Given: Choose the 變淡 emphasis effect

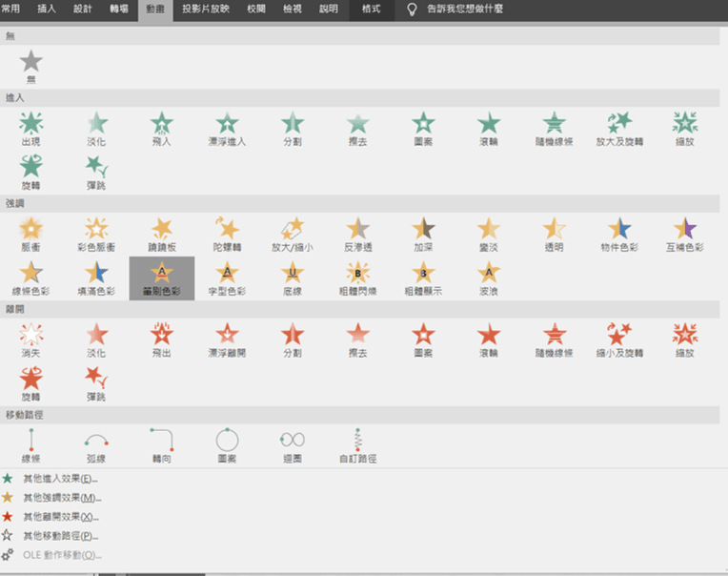Looking at the screenshot, I should click(x=489, y=235).
